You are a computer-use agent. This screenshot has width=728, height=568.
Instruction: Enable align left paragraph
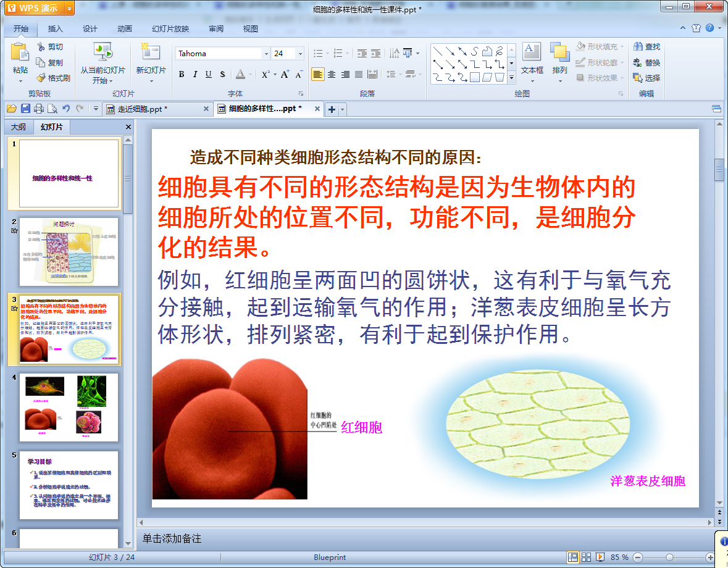coord(317,74)
